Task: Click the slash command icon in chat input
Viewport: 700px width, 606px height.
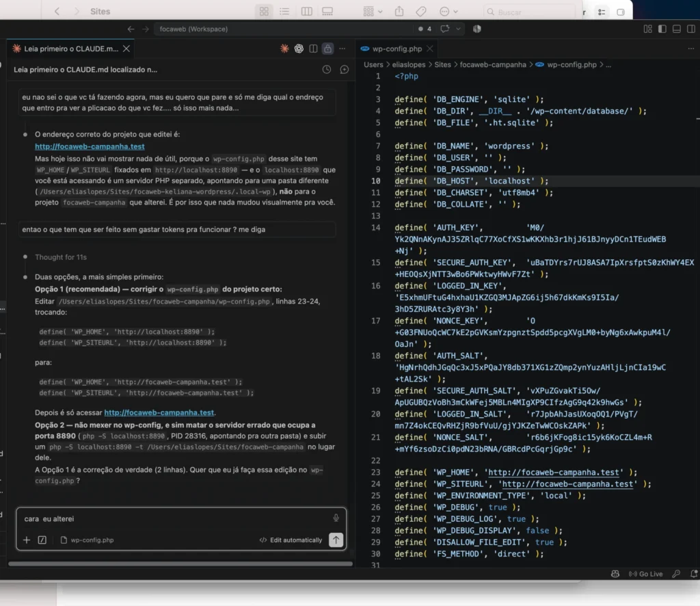Action: [x=42, y=540]
